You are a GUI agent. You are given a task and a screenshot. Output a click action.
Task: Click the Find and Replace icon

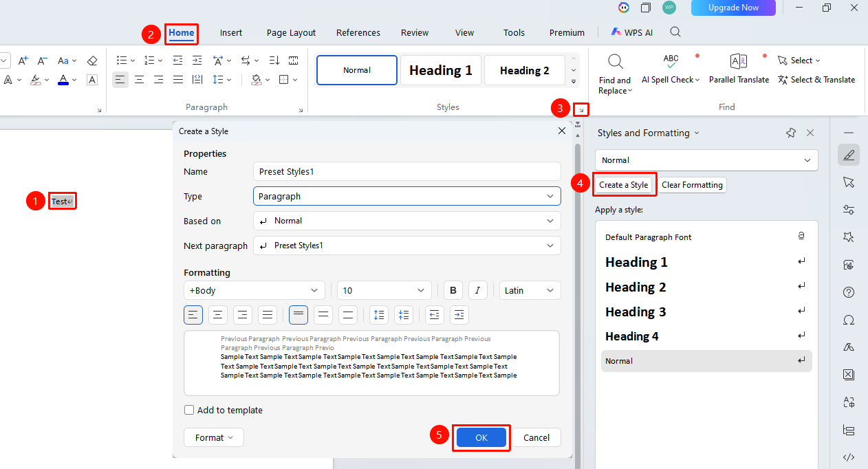(x=615, y=62)
